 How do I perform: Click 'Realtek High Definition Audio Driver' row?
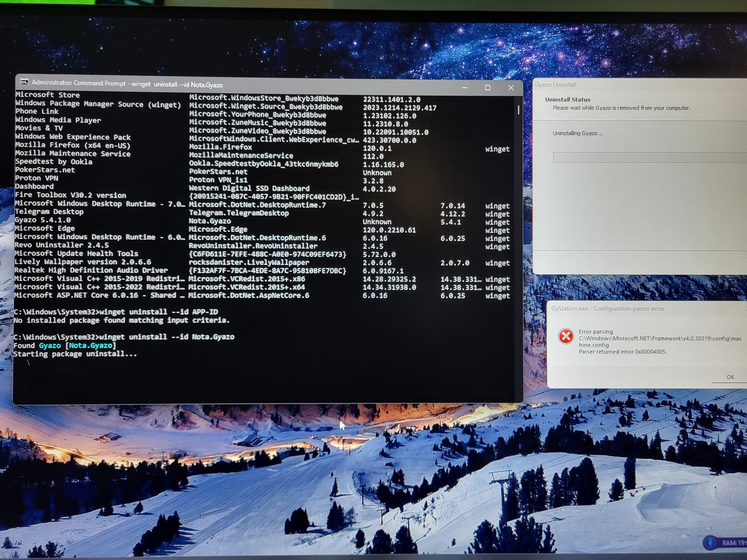tap(91, 270)
